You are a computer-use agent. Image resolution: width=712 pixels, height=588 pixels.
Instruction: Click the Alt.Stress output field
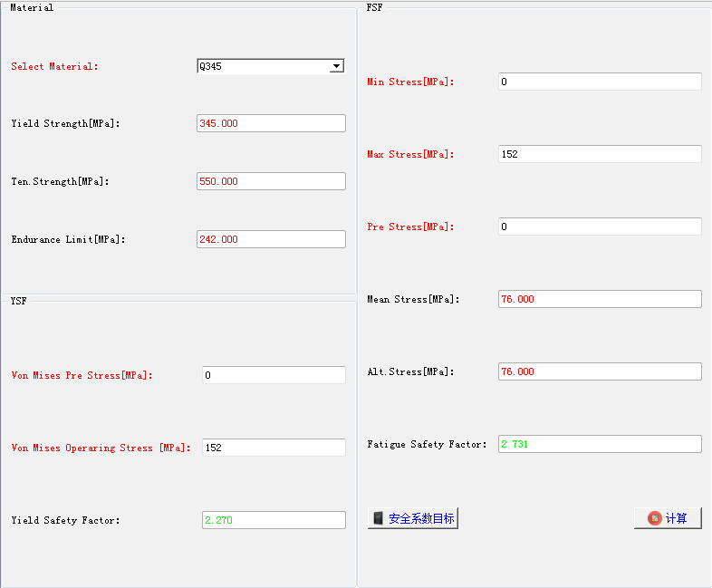point(599,371)
